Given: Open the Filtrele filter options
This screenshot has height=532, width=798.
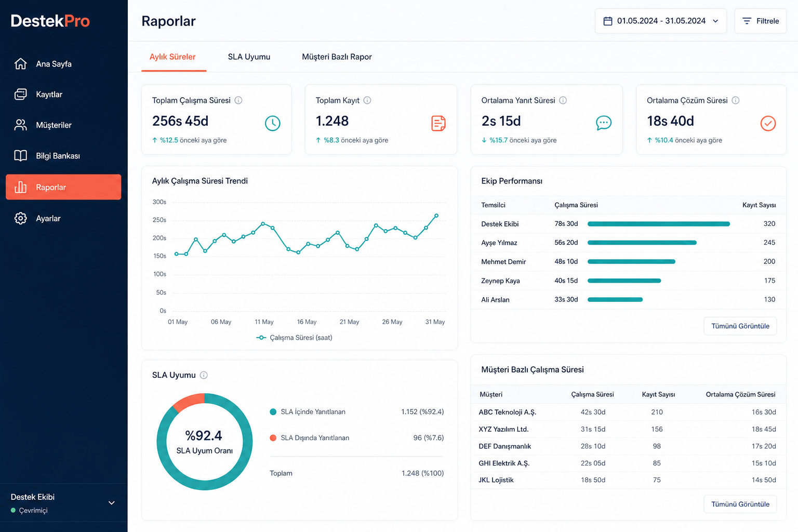Looking at the screenshot, I should [x=760, y=21].
